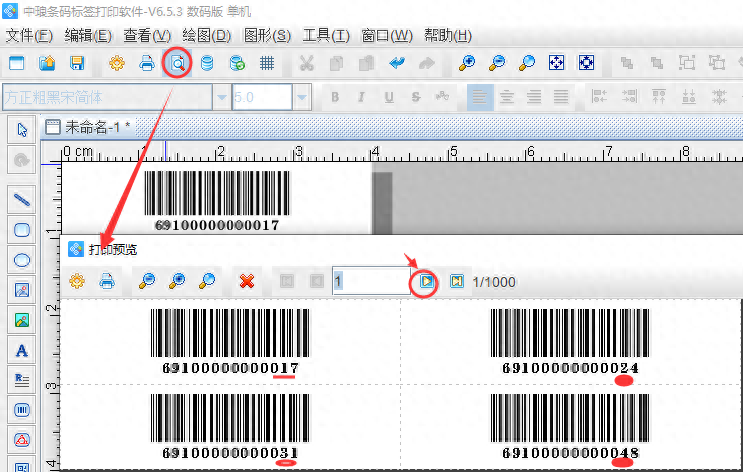
Task: Expand the font size dropdown
Action: (x=302, y=97)
